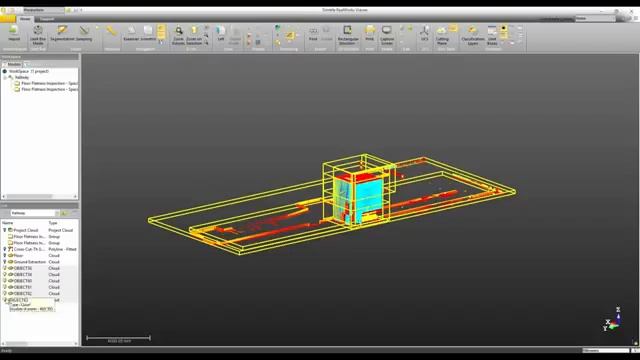Viewport: 640px width, 360px height.
Task: Click the XYZ axis orientation gizmo
Action: pyautogui.click(x=613, y=320)
